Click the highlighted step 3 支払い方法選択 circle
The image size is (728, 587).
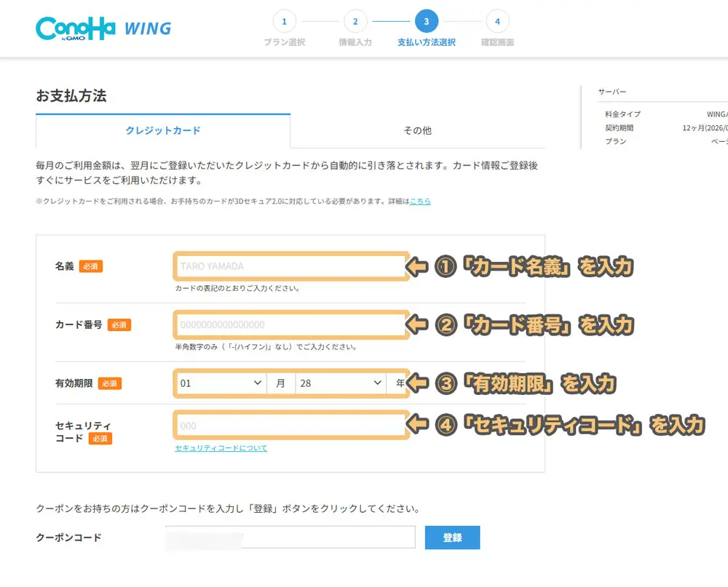click(x=425, y=22)
